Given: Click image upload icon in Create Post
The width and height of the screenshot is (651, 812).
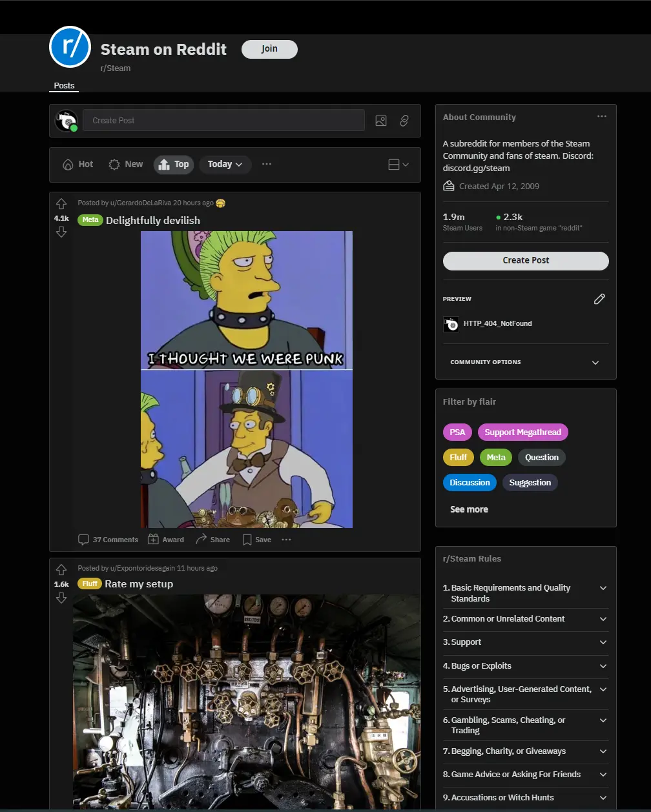Looking at the screenshot, I should [381, 121].
